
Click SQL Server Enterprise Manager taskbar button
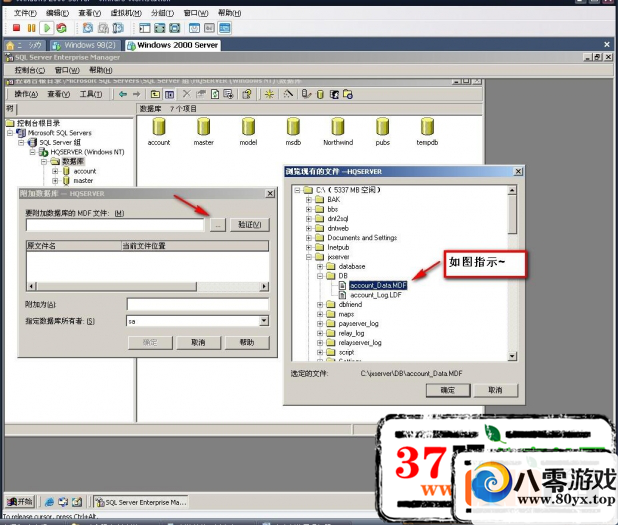point(141,502)
